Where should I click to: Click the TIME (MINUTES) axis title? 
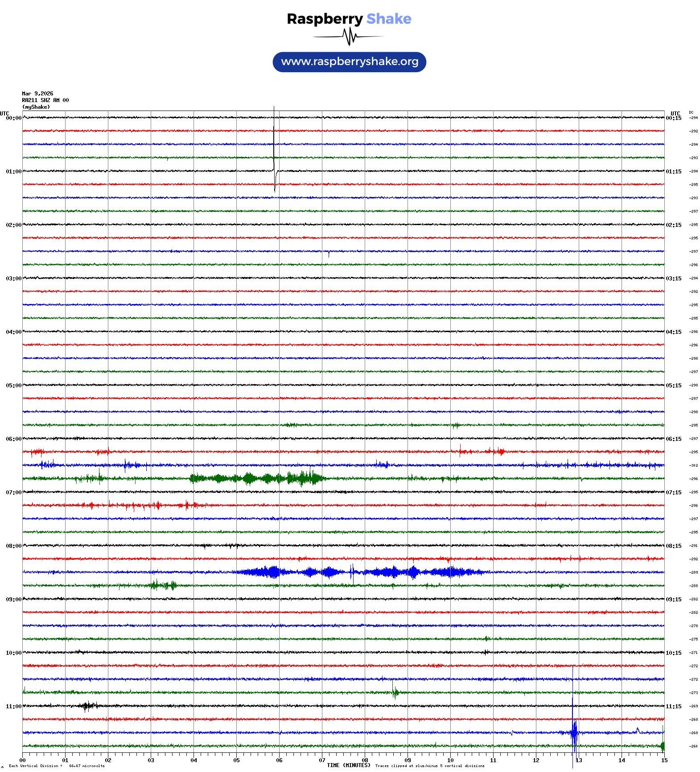[348, 765]
